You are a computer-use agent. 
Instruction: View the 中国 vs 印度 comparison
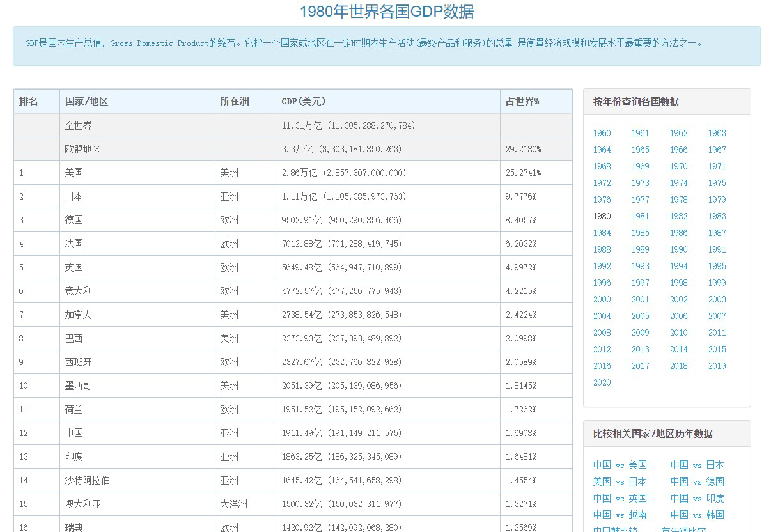tap(697, 498)
